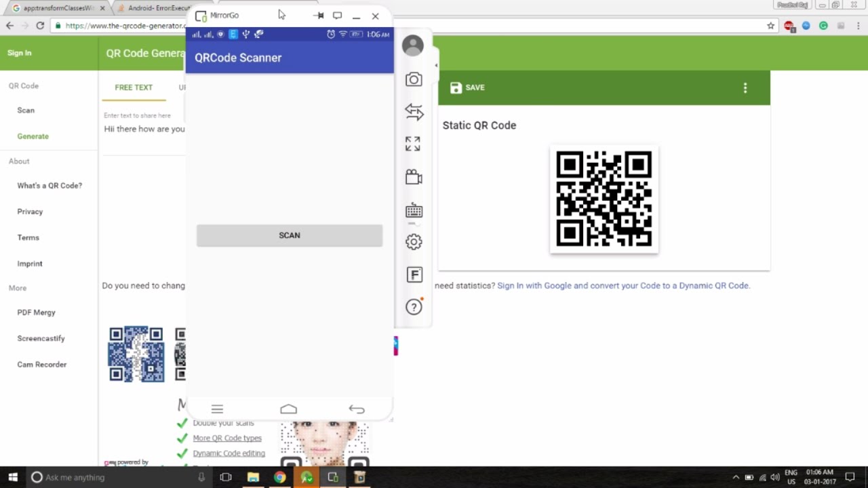Click the More QR Code types link
This screenshot has height=488, width=868.
click(227, 438)
